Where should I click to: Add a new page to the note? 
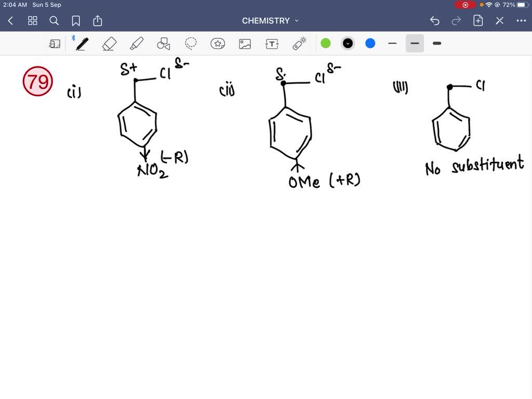pyautogui.click(x=478, y=21)
